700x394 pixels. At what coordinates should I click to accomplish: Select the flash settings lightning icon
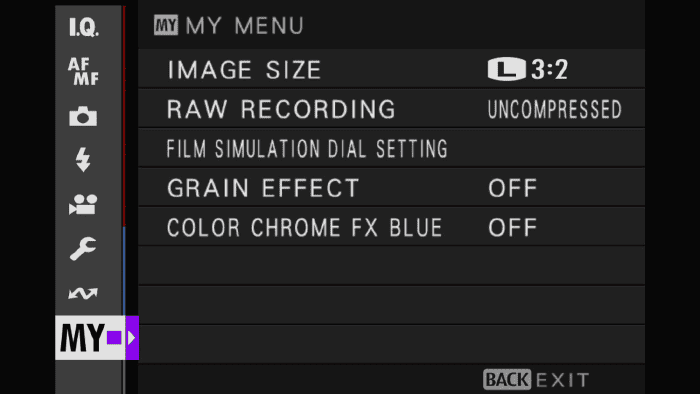point(83,159)
